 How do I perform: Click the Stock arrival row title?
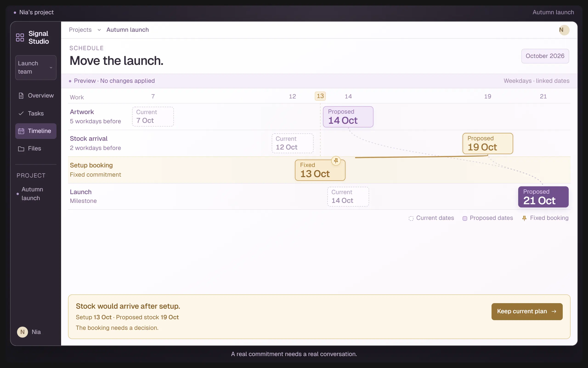[x=89, y=138]
